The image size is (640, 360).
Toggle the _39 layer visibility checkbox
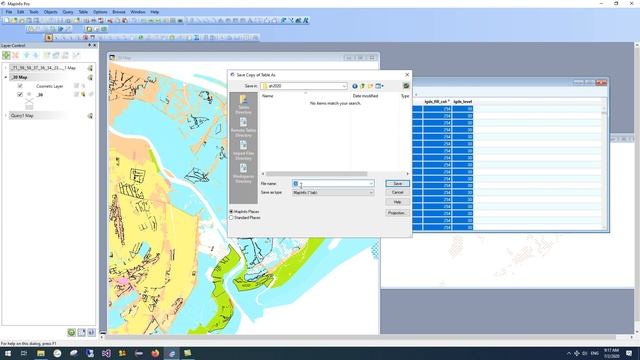coord(20,95)
